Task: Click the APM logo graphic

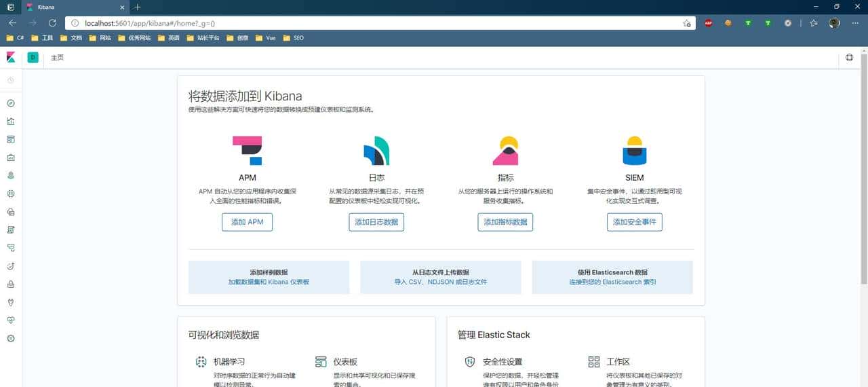Action: [x=247, y=151]
